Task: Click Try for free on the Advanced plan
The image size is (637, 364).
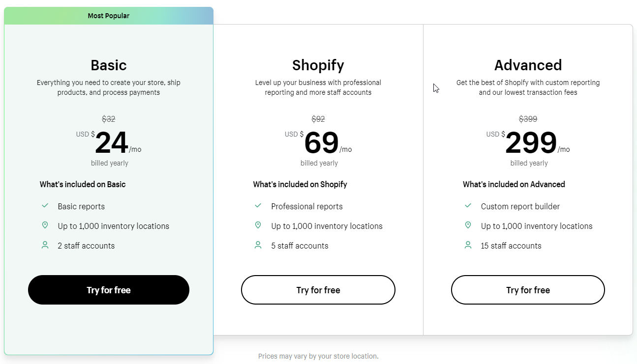Action: [x=527, y=290]
